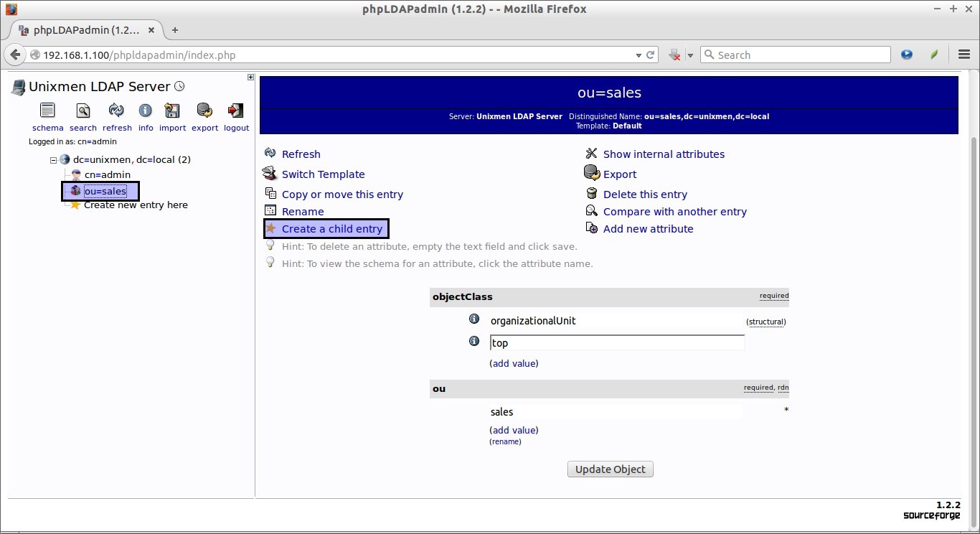The width and height of the screenshot is (980, 534).
Task: Click the Add new attribute icon
Action: pyautogui.click(x=591, y=228)
